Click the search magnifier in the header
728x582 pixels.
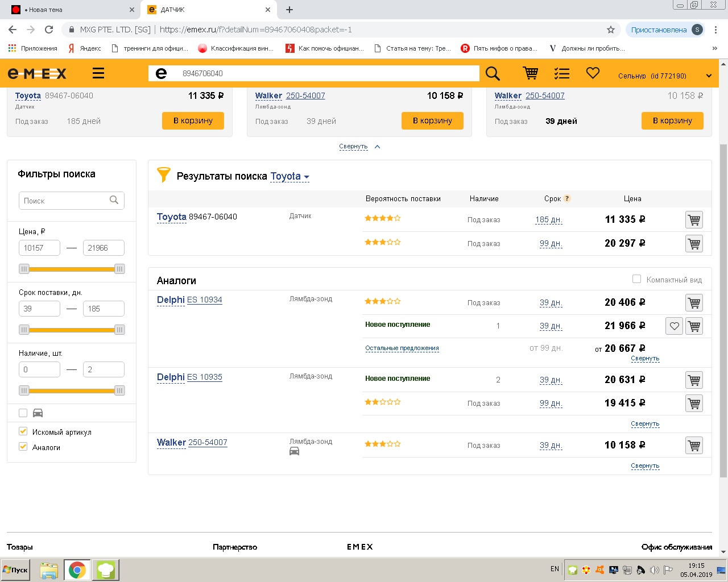tap(493, 73)
